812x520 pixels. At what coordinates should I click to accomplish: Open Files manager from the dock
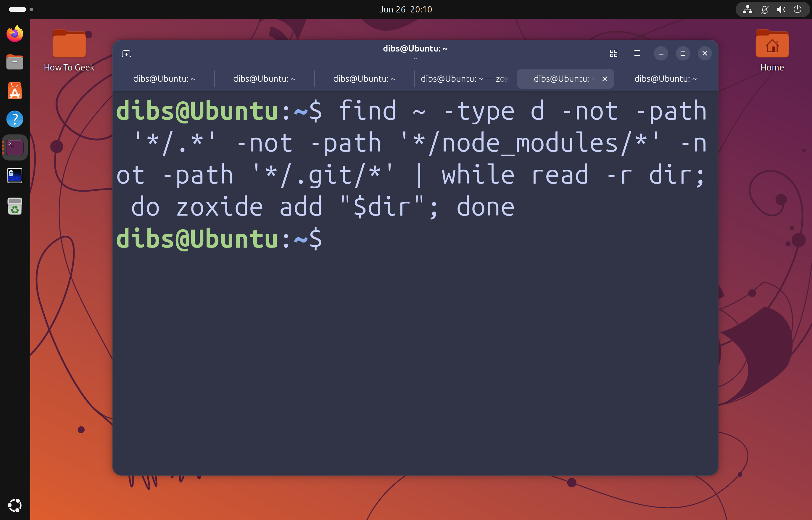(15, 62)
